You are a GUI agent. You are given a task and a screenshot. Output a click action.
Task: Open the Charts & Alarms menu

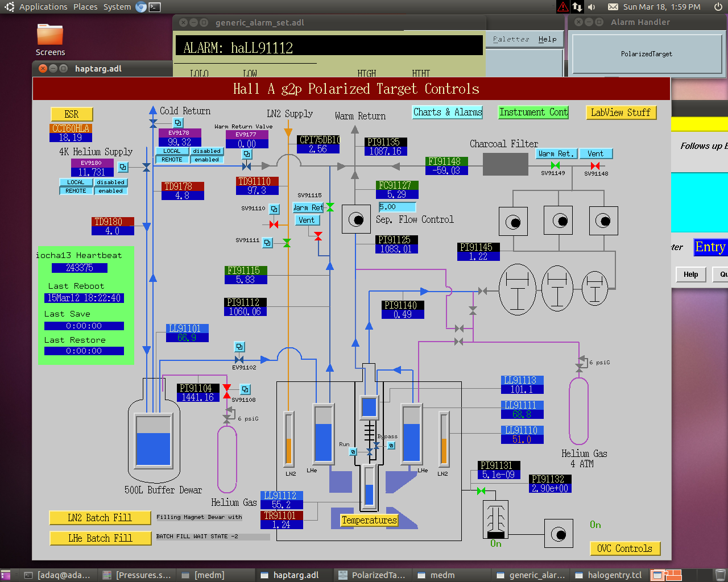[x=447, y=113]
